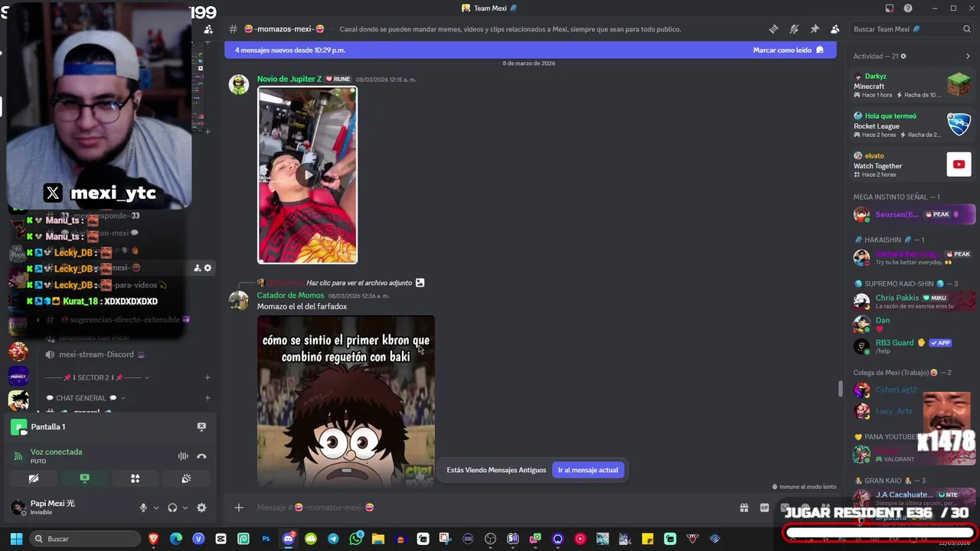Image resolution: width=980 pixels, height=551 pixels.
Task: Open Darkyz Minecraft activity card
Action: point(912,85)
